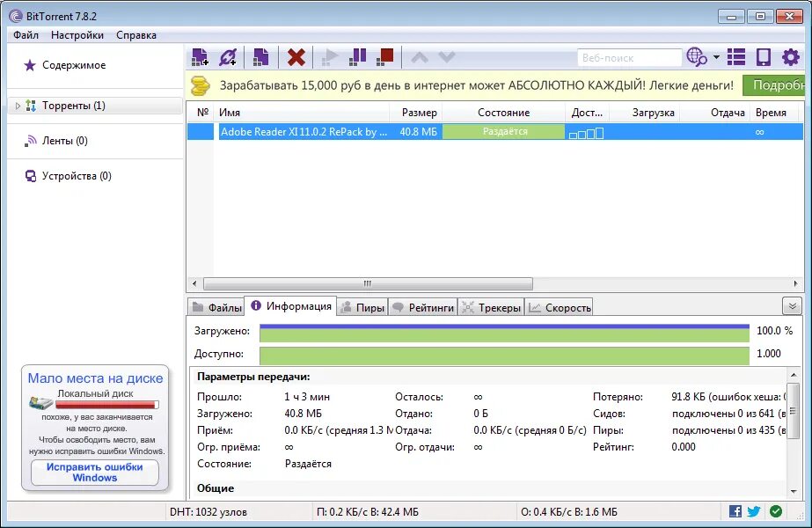
Task: Click the red local disk usage bar
Action: click(x=107, y=404)
